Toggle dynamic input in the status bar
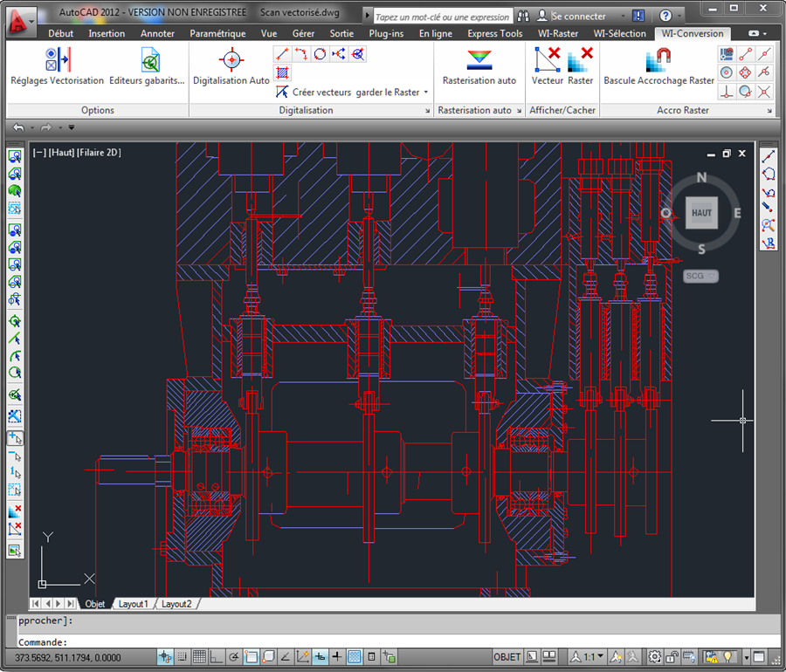 320,656
